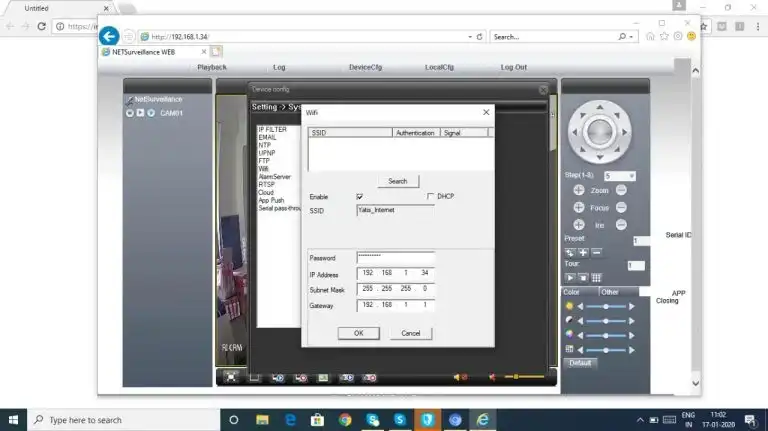This screenshot has width=768, height=431.
Task: Click the fullscreen icon in bottom video toolbar
Action: [x=231, y=377]
